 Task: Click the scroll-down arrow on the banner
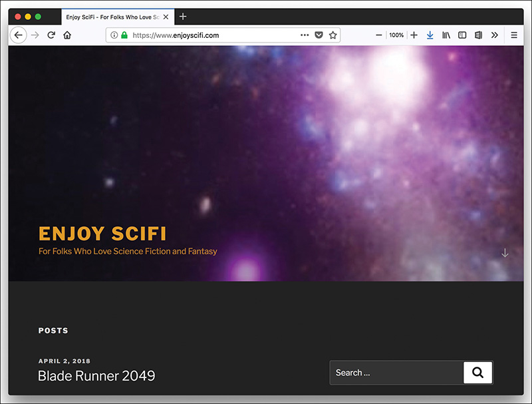(x=505, y=253)
